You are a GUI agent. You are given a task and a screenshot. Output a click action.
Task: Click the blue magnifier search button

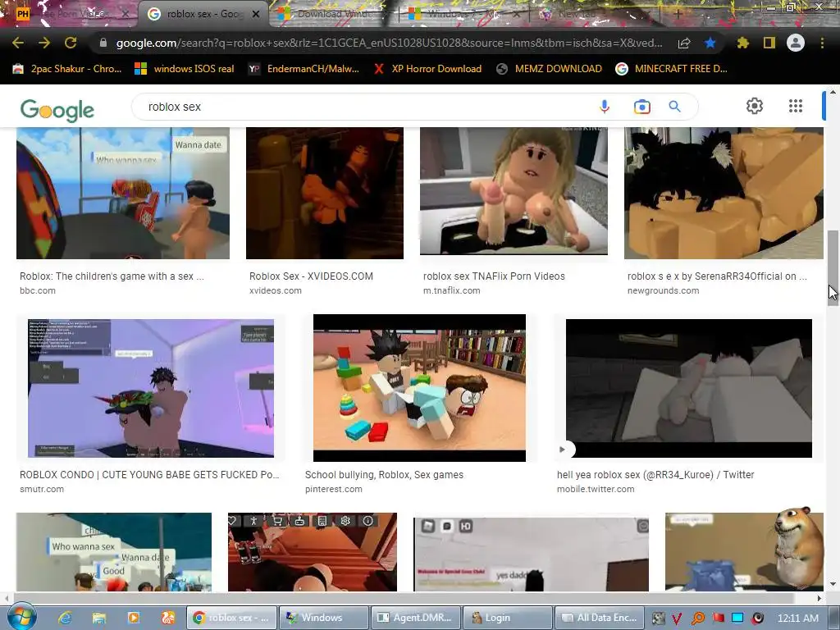675,106
